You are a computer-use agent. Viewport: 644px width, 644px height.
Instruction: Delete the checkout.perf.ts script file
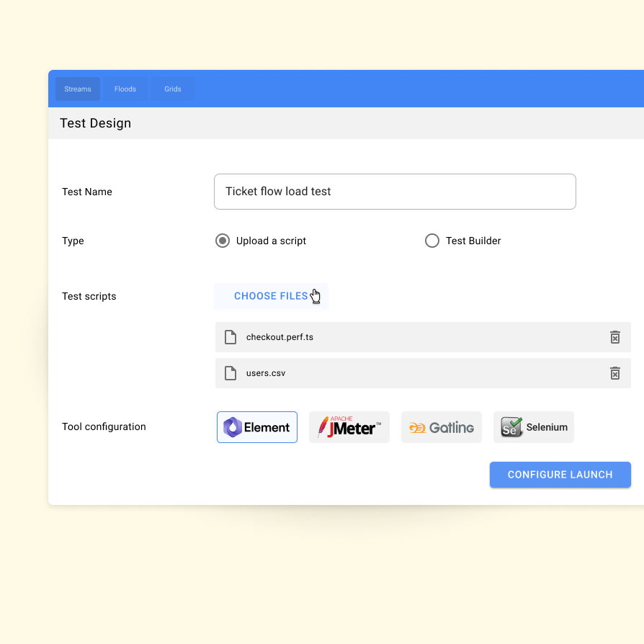pos(615,337)
